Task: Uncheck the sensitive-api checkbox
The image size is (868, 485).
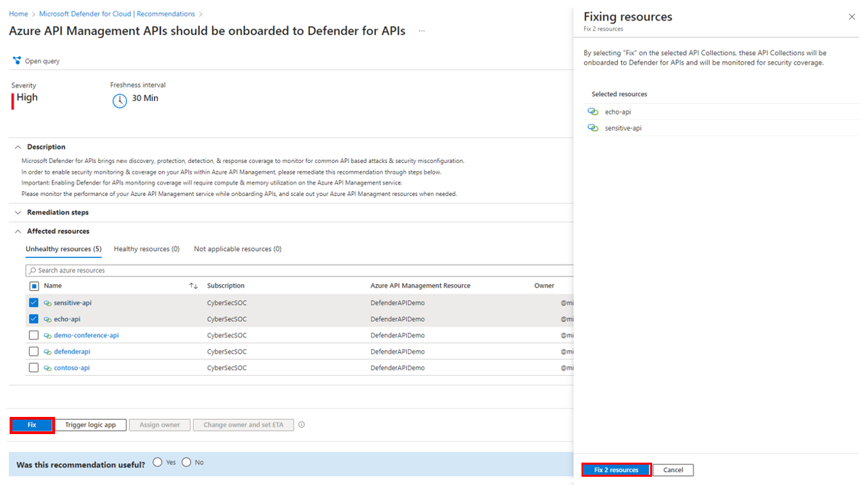Action: [34, 303]
